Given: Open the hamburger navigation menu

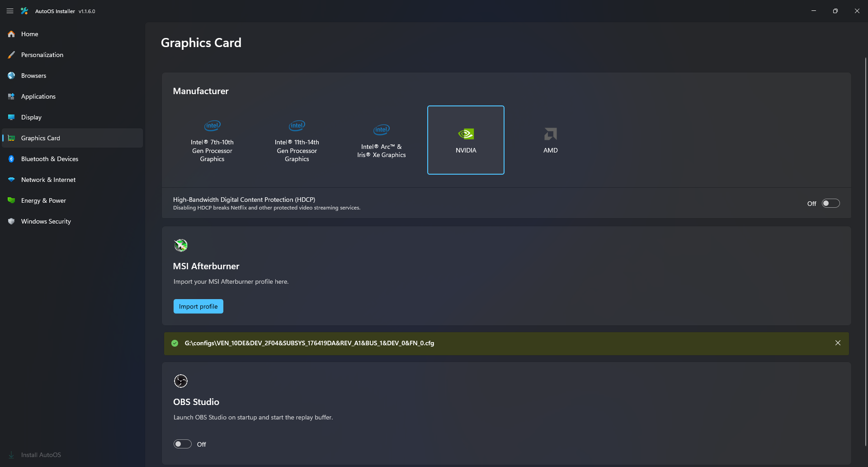Looking at the screenshot, I should coord(10,11).
